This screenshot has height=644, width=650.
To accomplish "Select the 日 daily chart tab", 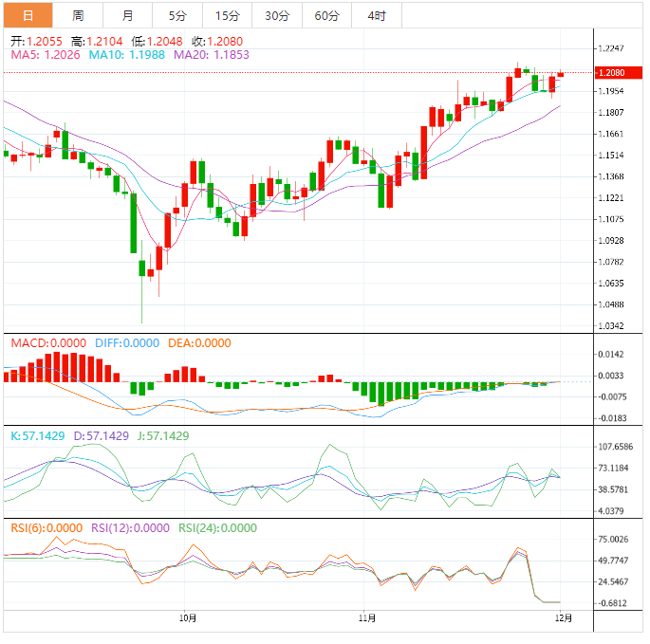I will [x=28, y=15].
